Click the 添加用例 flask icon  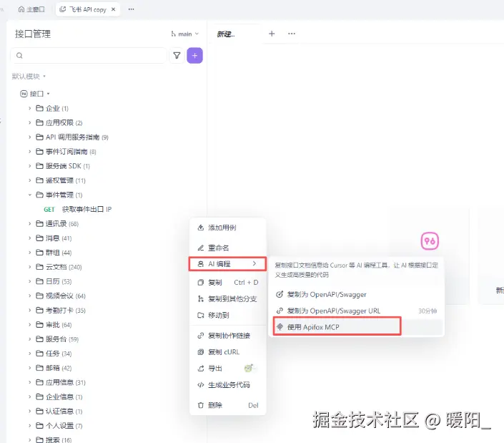point(201,228)
